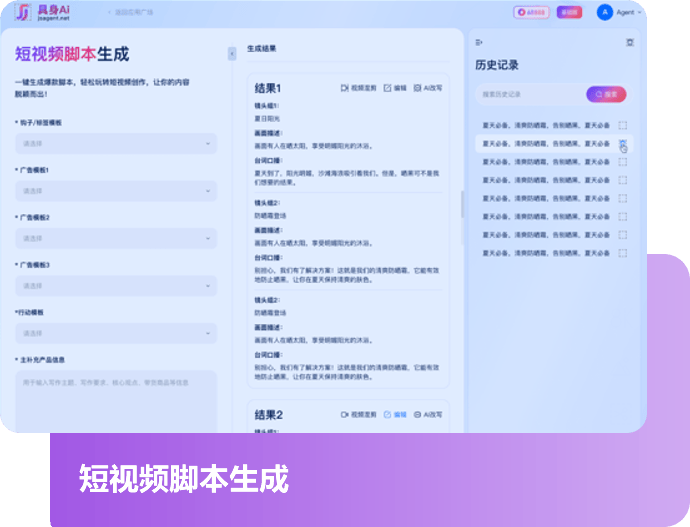Click the 搜索 button in history panel
The height and width of the screenshot is (527, 690).
606,94
